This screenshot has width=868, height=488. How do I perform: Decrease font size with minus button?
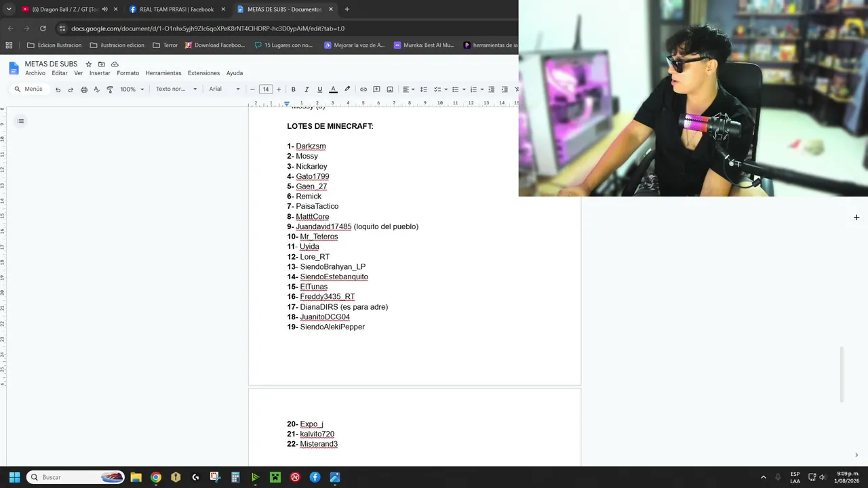pyautogui.click(x=252, y=89)
